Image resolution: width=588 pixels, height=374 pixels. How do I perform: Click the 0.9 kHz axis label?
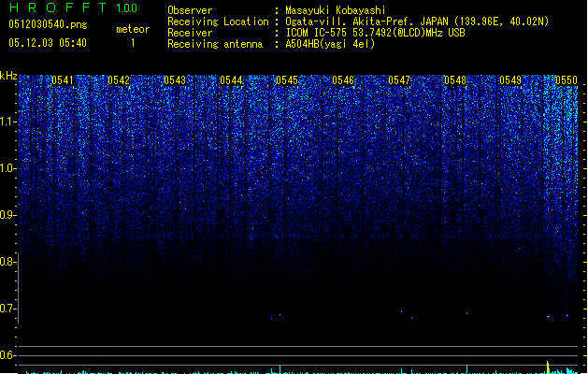(7, 215)
